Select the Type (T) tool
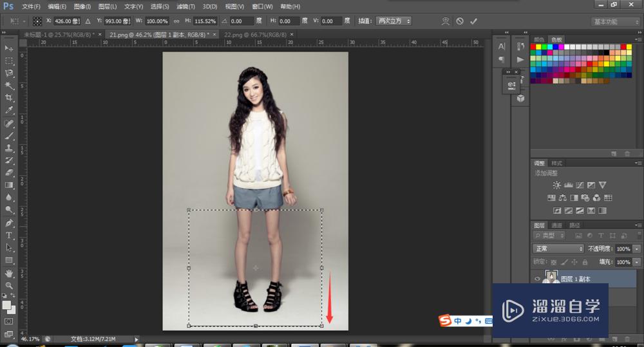 pyautogui.click(x=9, y=235)
